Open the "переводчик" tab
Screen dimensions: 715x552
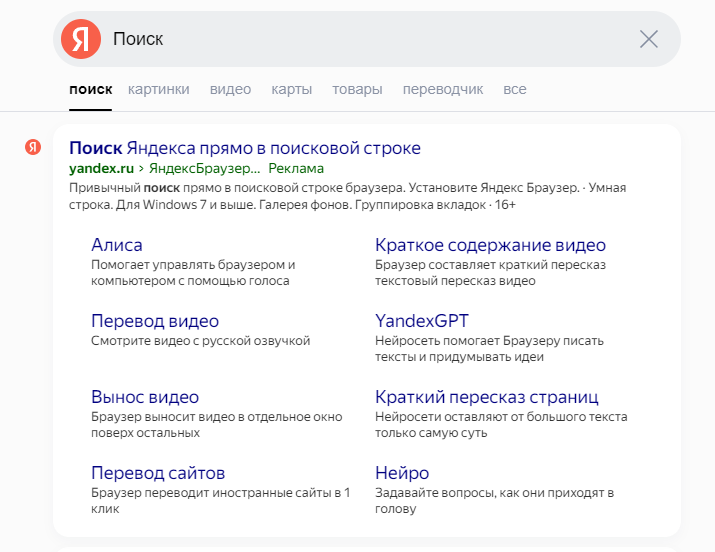(x=443, y=89)
